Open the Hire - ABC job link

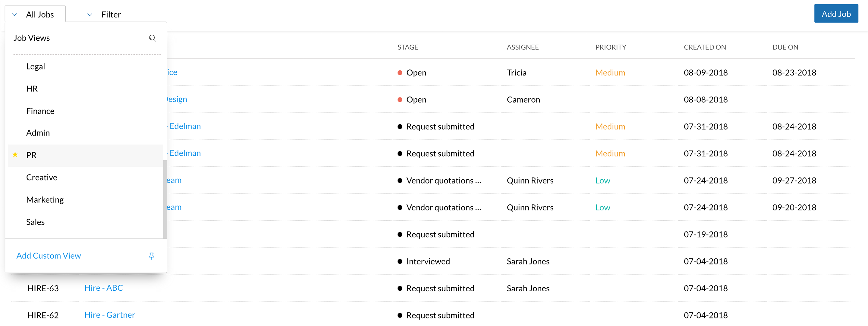click(x=103, y=288)
